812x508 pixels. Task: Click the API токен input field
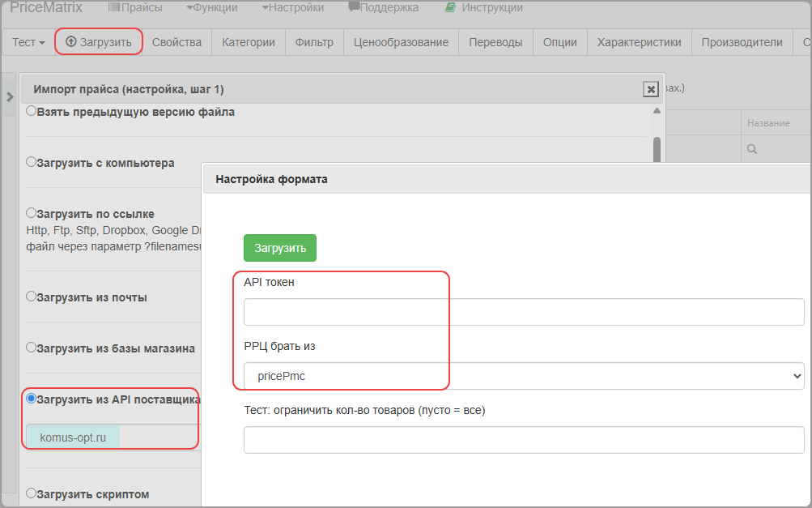coord(524,312)
